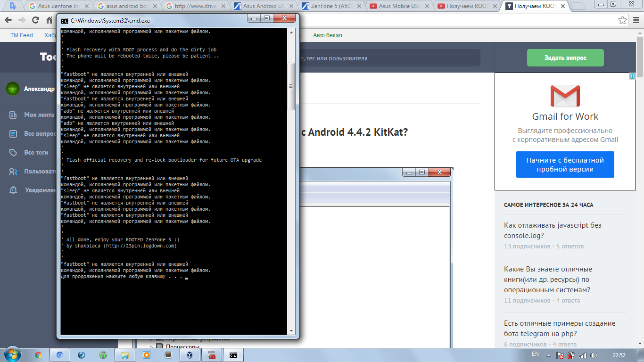
Task: Click the Gmail logo in the ad
Action: (565, 96)
